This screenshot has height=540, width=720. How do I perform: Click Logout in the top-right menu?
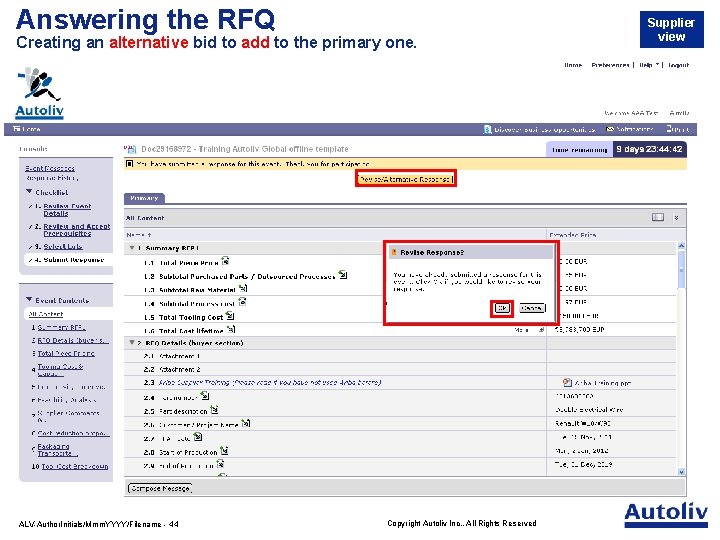[x=679, y=65]
